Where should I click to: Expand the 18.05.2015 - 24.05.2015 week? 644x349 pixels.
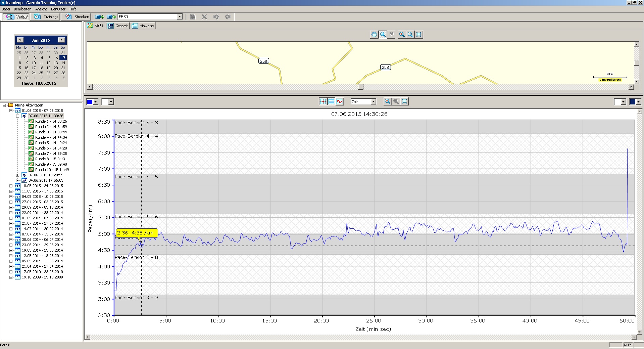11,186
